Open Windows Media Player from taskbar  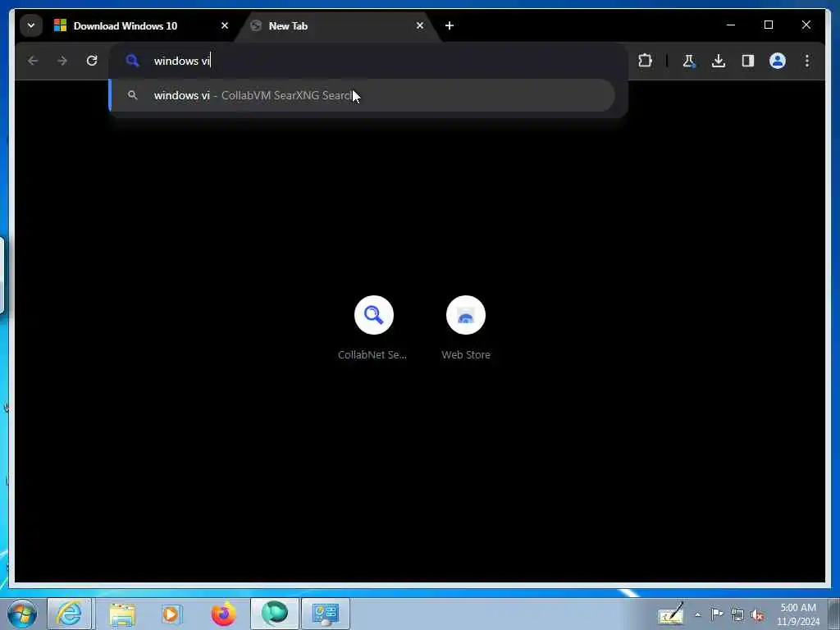coord(171,614)
